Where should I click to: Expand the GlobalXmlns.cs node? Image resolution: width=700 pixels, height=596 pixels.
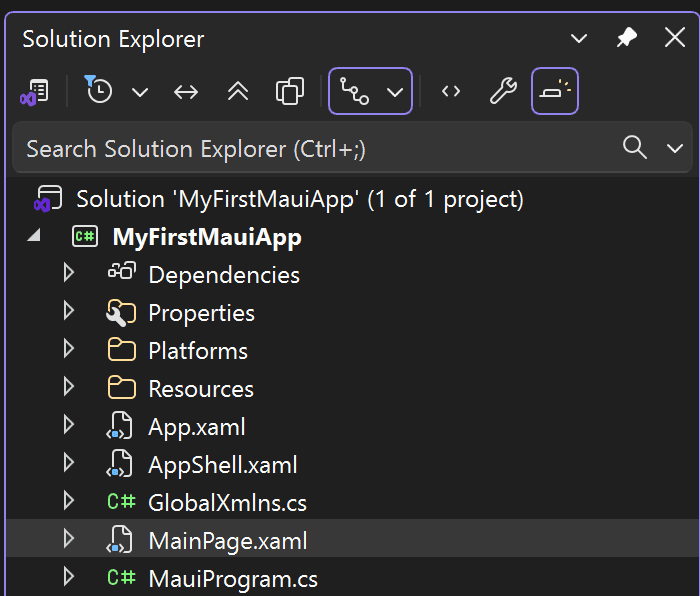point(69,500)
